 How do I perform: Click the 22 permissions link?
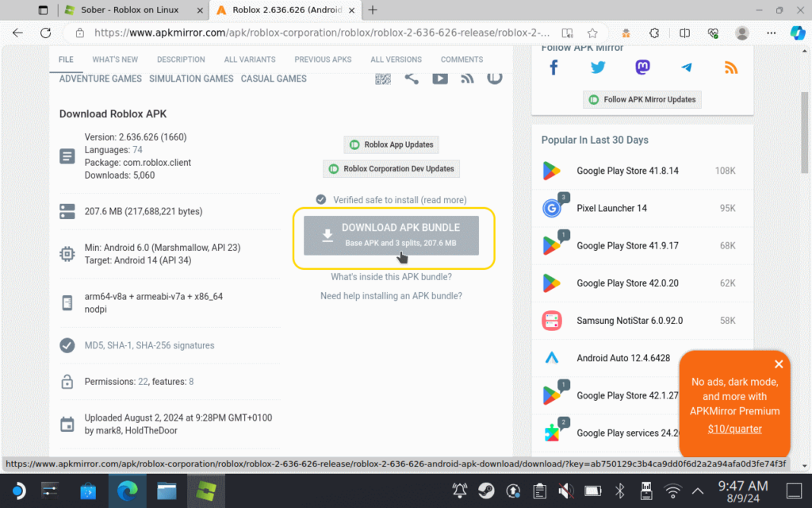(x=143, y=382)
